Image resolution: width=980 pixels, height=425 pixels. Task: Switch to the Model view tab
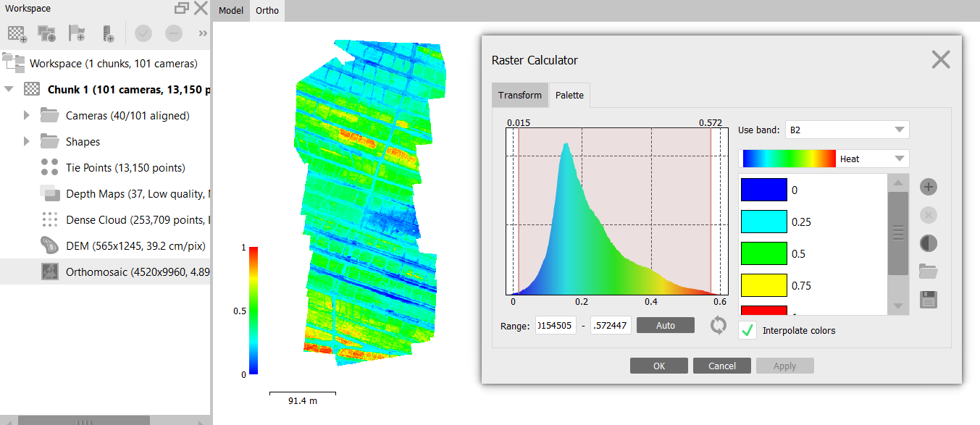point(231,12)
